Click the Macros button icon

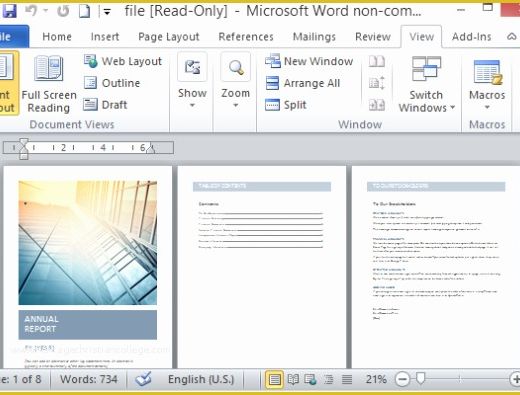pyautogui.click(x=487, y=71)
